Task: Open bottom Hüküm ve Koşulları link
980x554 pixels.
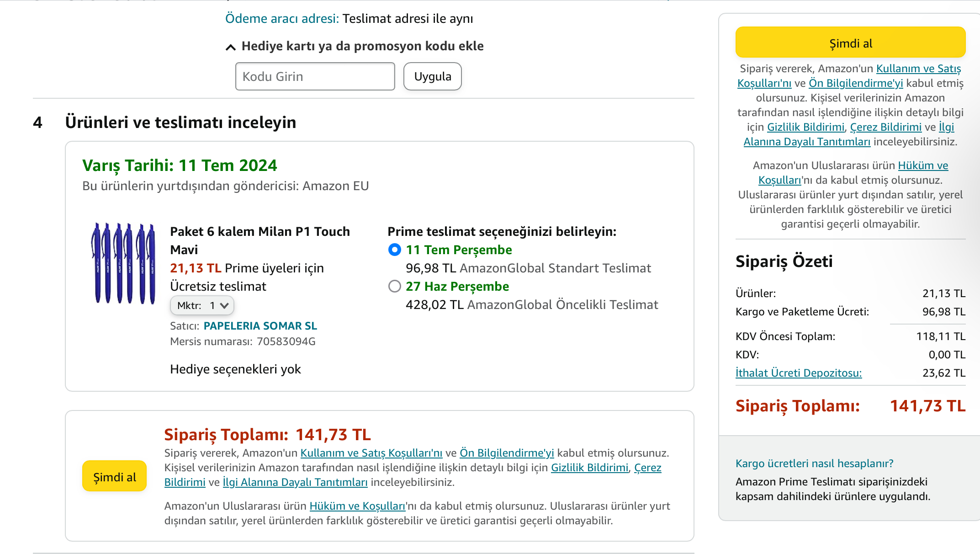Action: pos(357,506)
